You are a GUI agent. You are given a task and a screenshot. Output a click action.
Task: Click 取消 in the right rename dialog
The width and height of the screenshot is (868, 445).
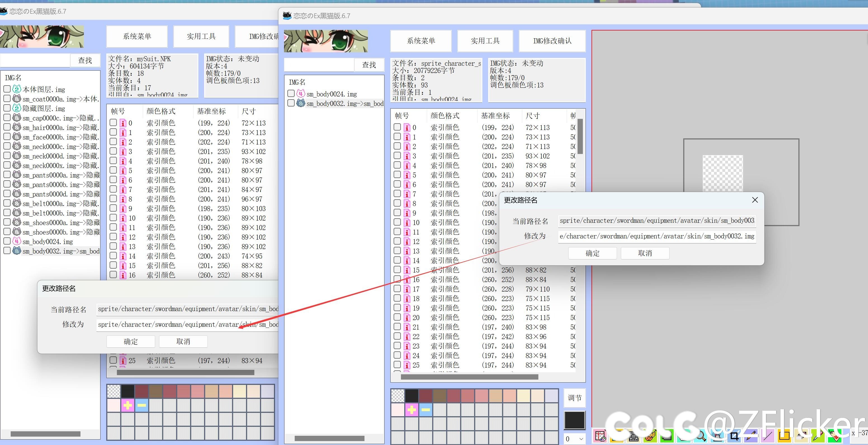(x=645, y=253)
